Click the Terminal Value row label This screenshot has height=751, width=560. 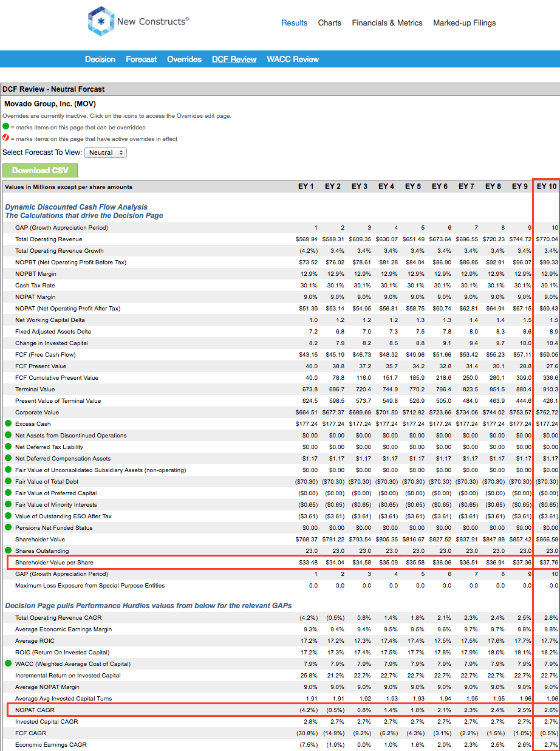pyautogui.click(x=35, y=389)
